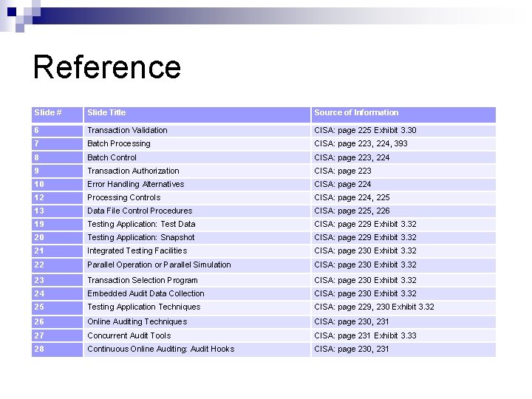Click slide number 8 cell
Screen dimensions: 532x399
point(58,158)
